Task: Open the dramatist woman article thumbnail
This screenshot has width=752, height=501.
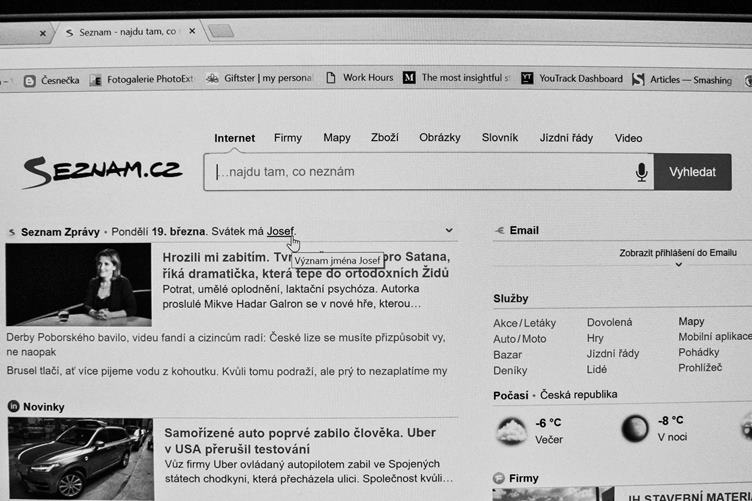Action: click(79, 285)
